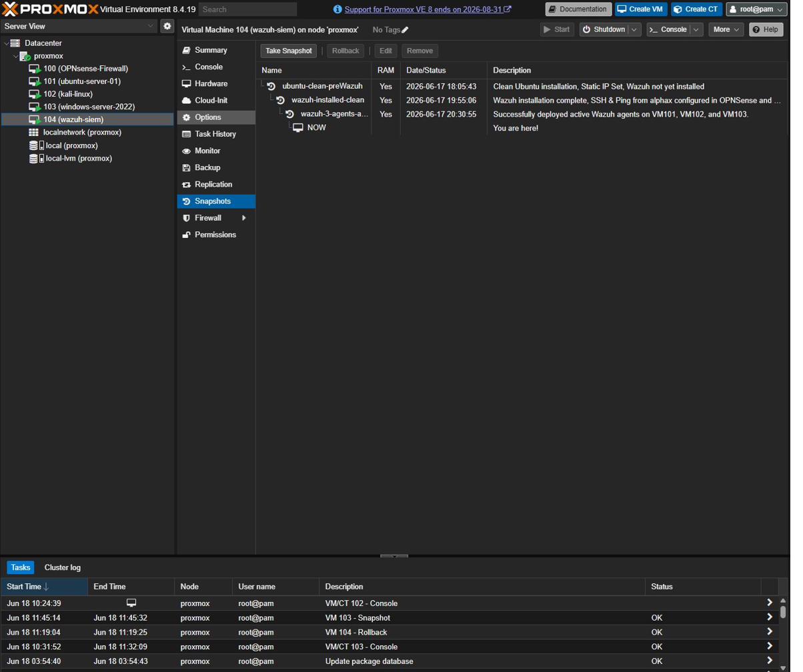
Task: Open the Backup section
Action: pos(216,167)
